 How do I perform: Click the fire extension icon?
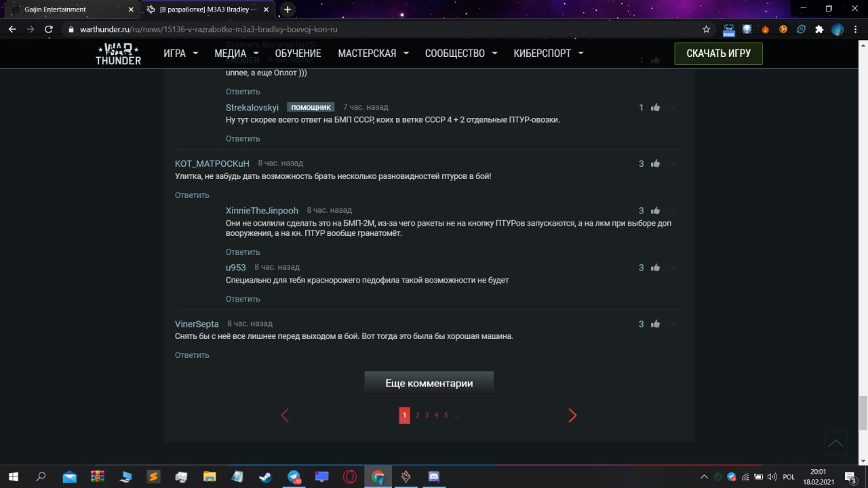tap(766, 29)
